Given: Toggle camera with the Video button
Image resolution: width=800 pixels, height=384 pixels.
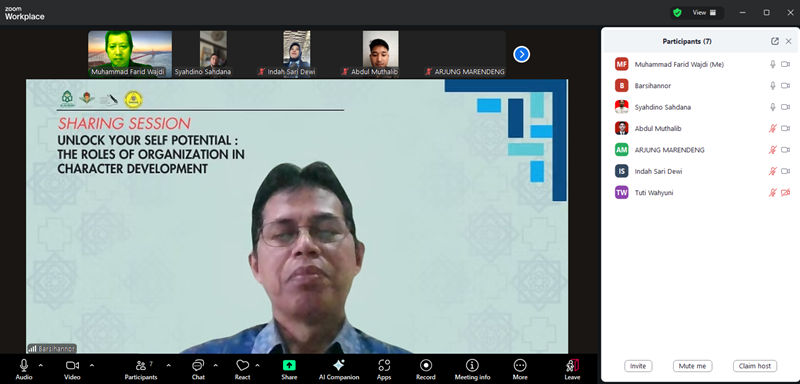Looking at the screenshot, I should coord(72,369).
